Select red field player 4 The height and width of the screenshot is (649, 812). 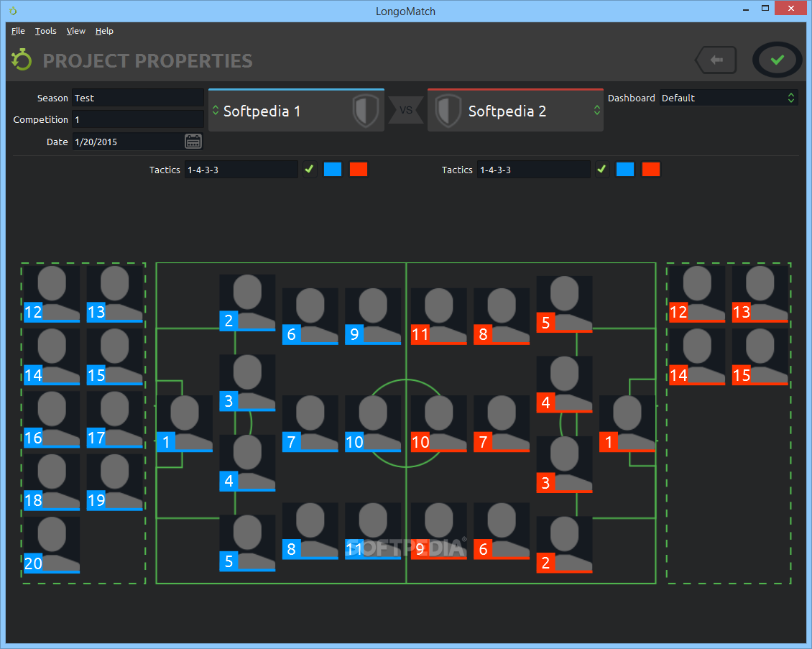click(x=565, y=385)
